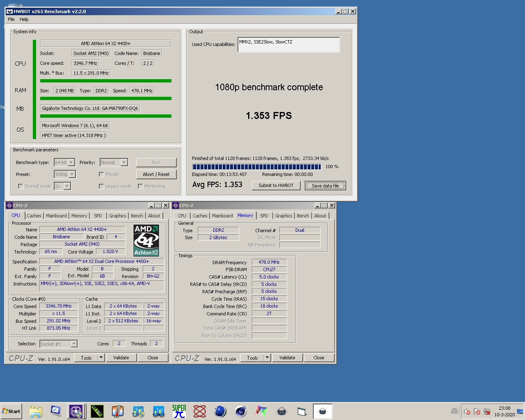Screen dimensions: 525x420
Task: Open Action Center flag tray icon
Action: 477,411
